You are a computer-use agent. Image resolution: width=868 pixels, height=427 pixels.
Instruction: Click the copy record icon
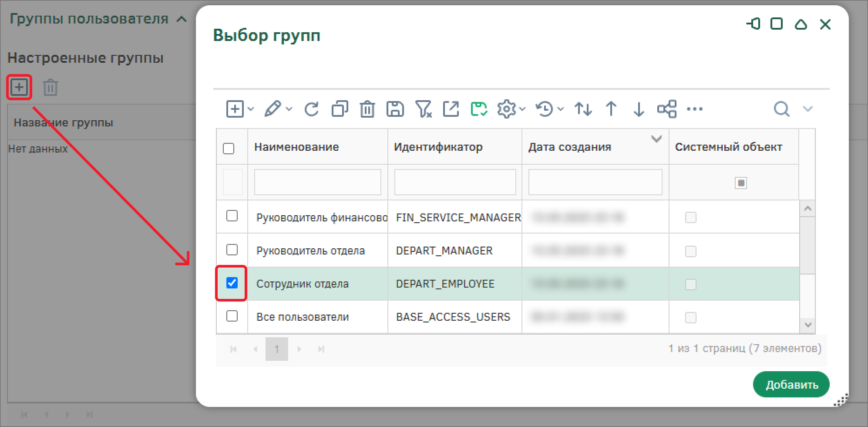pyautogui.click(x=340, y=109)
